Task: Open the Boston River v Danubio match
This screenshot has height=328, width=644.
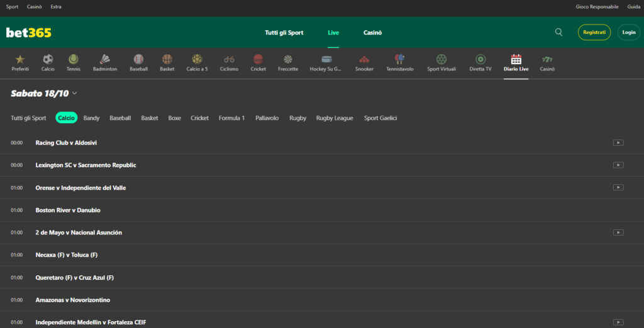Action: pos(68,210)
